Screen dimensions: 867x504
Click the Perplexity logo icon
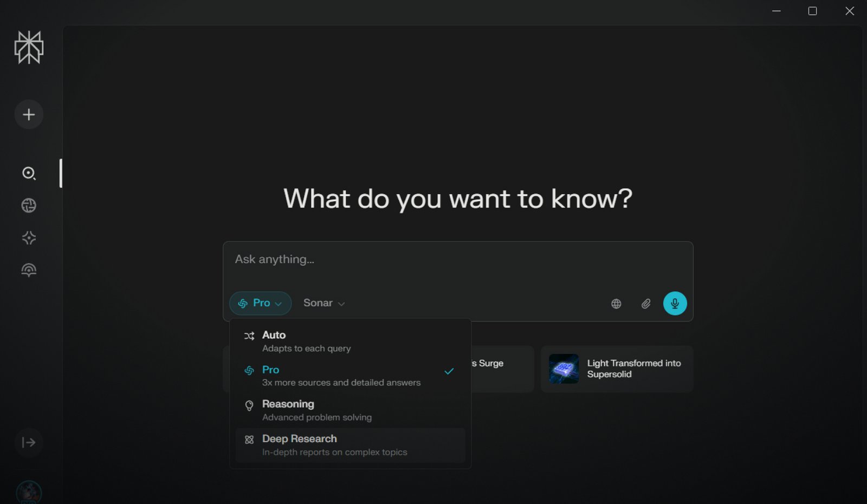coord(29,48)
